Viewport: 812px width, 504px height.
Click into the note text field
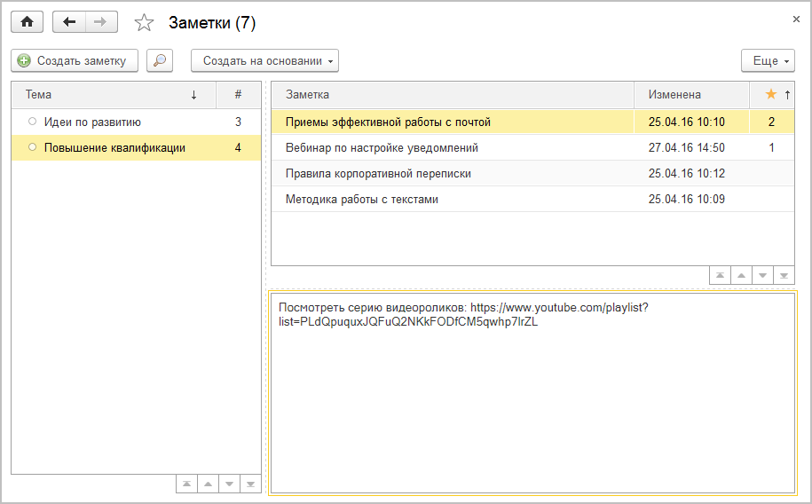[x=532, y=399]
